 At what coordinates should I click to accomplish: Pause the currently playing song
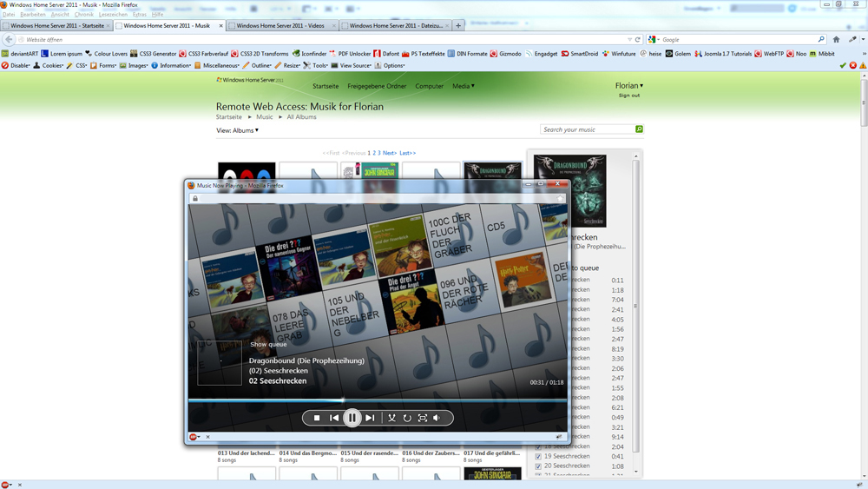coord(352,418)
